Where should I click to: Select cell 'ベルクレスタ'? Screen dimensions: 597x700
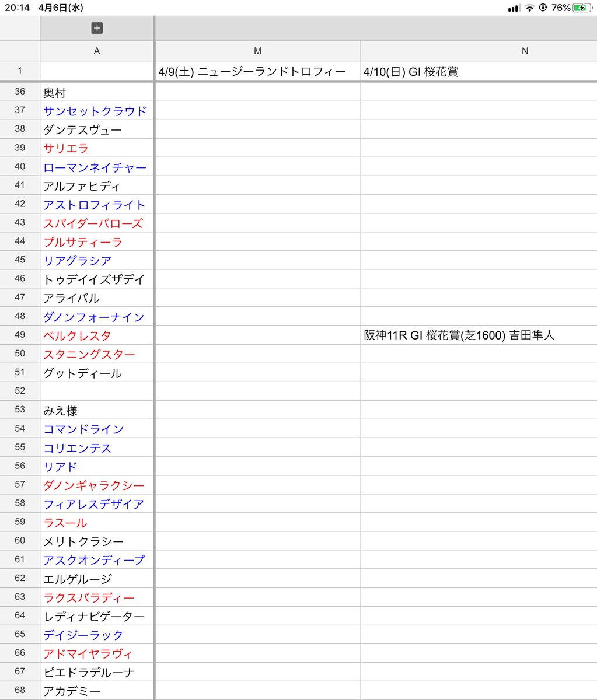click(97, 335)
